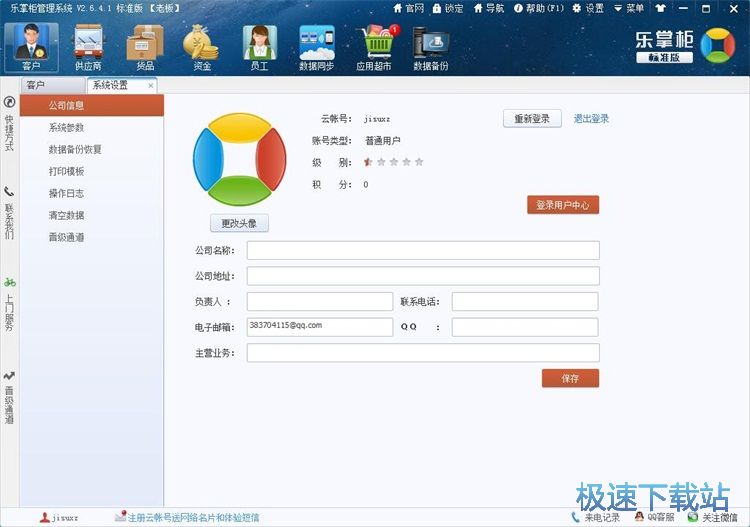This screenshot has width=750, height=527.
Task: Select 系统参数 in the settings list
Action: pyautogui.click(x=92, y=127)
